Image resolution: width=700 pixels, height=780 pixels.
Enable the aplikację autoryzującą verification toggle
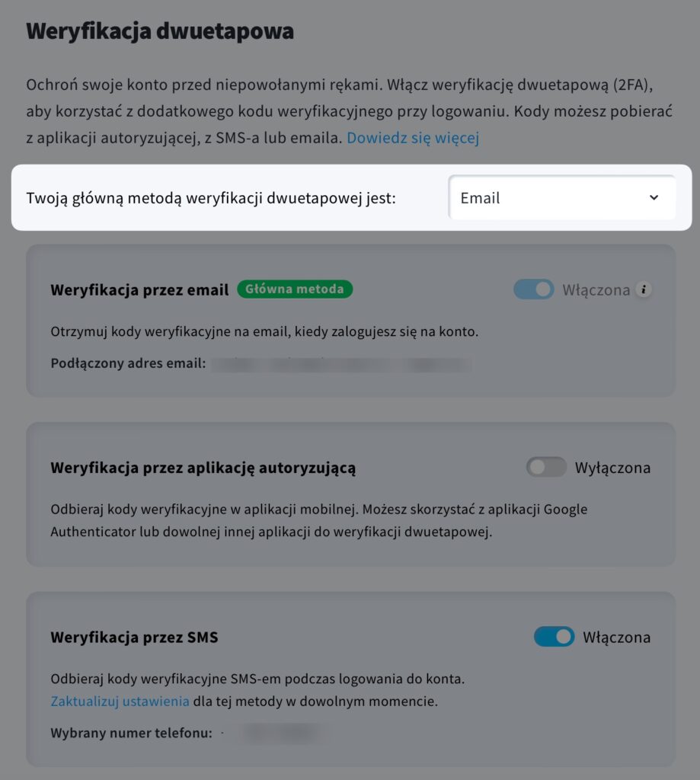(x=546, y=467)
